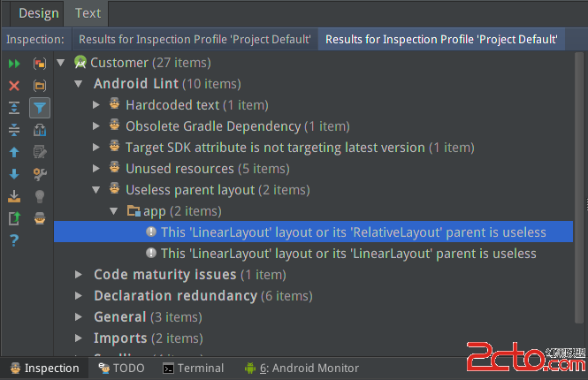Click the Collapse All toolbar icon
The image size is (588, 380).
click(x=14, y=130)
